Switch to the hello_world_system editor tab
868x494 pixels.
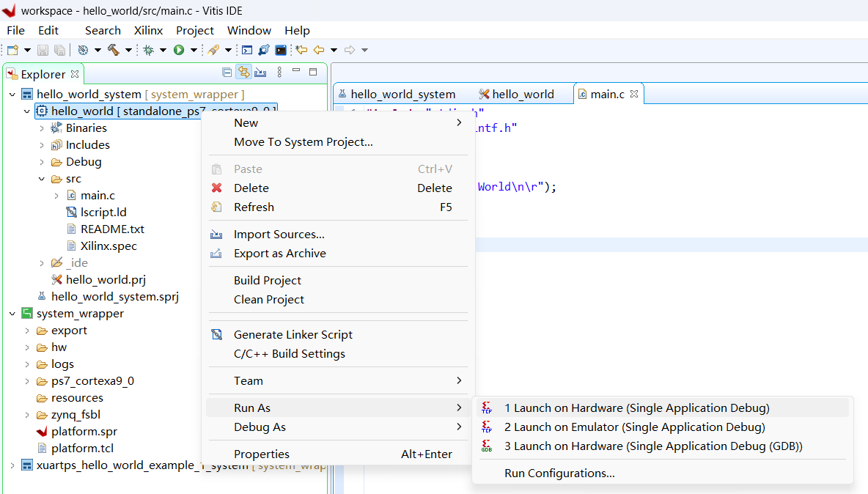click(x=403, y=95)
